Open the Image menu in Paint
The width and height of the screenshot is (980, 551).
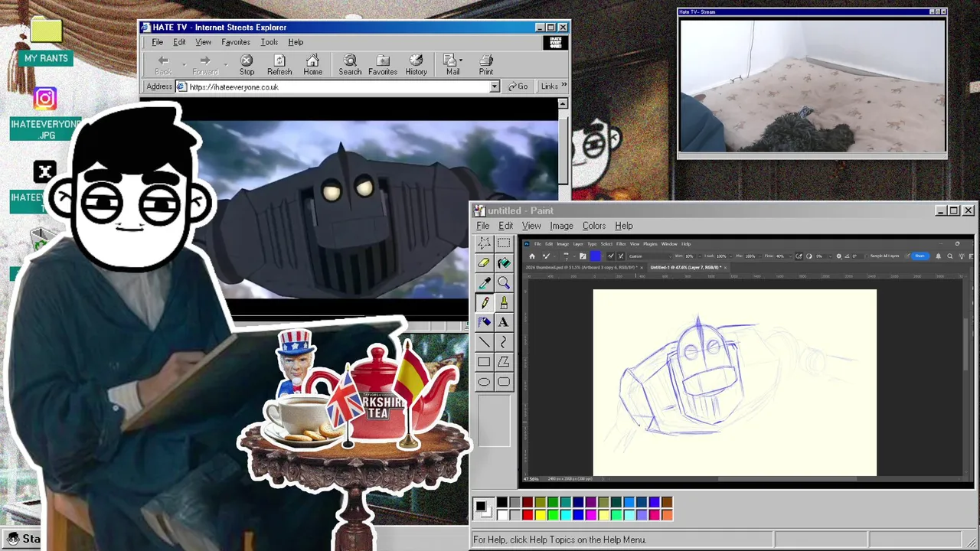[x=561, y=226]
